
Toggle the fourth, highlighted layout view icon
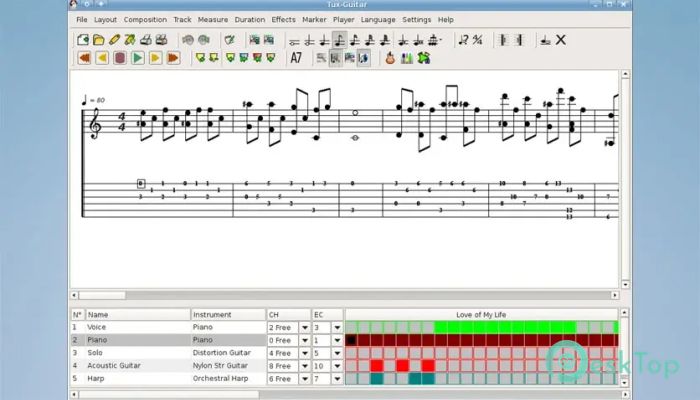pos(364,58)
